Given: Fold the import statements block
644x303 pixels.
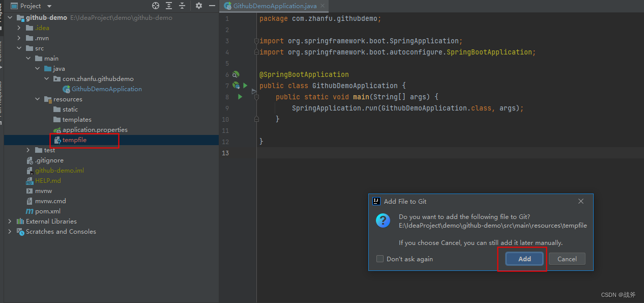Looking at the screenshot, I should (x=256, y=41).
